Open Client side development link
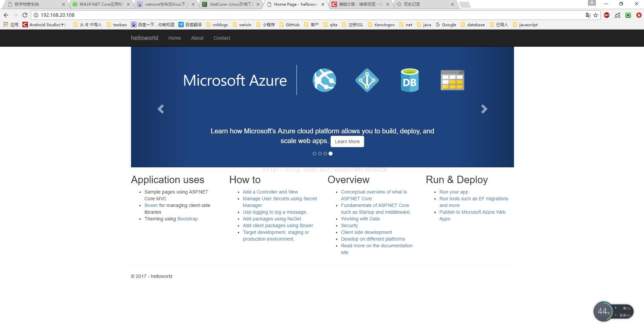This screenshot has height=332, width=644. pyautogui.click(x=367, y=232)
